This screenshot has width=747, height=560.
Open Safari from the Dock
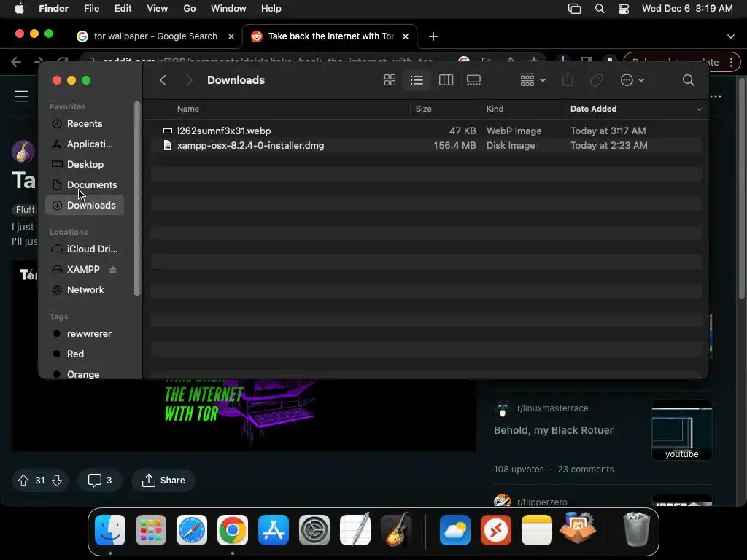pos(192,530)
